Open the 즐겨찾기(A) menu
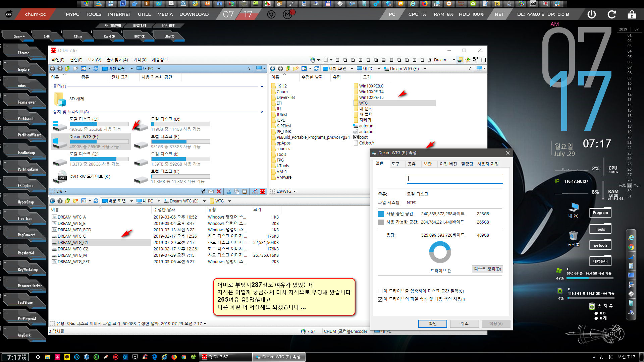This screenshot has width=644, height=362. pos(117,60)
